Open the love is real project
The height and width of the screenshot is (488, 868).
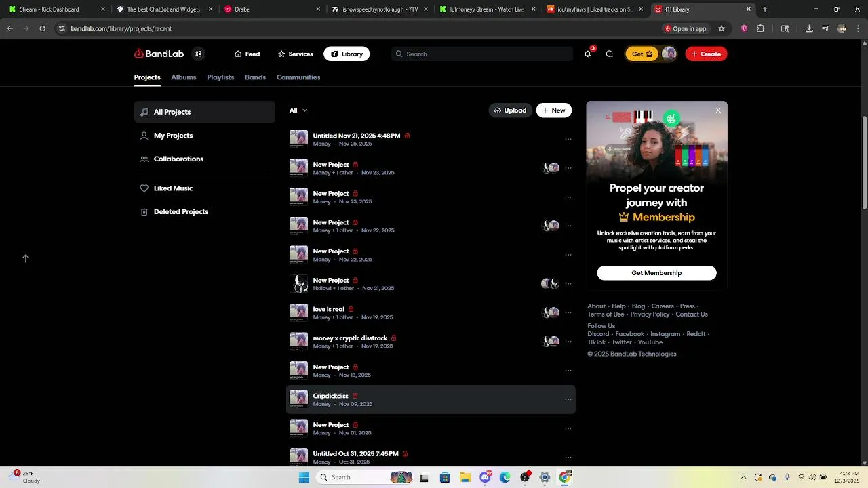[328, 309]
